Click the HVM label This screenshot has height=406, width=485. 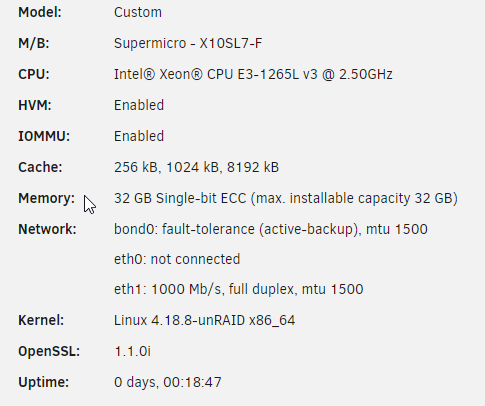tap(35, 105)
